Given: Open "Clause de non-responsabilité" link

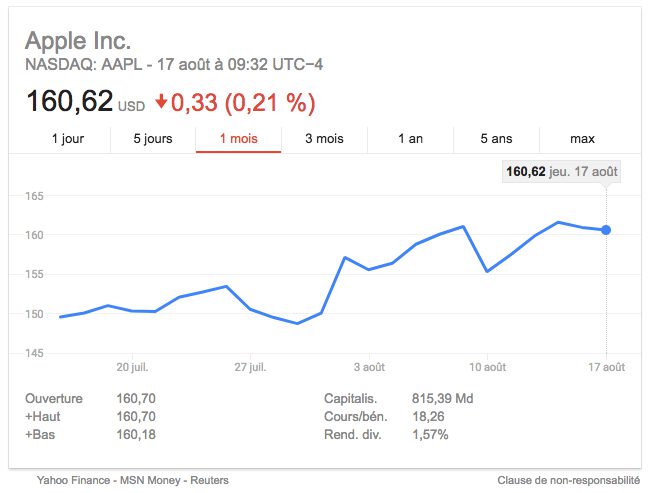Looking at the screenshot, I should coord(568,481).
